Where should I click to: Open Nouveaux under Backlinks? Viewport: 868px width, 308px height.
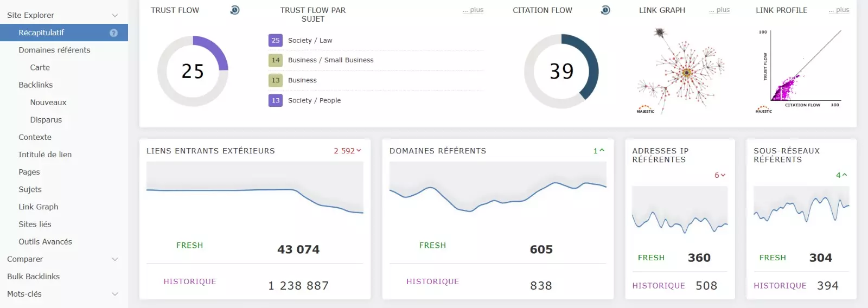click(48, 102)
